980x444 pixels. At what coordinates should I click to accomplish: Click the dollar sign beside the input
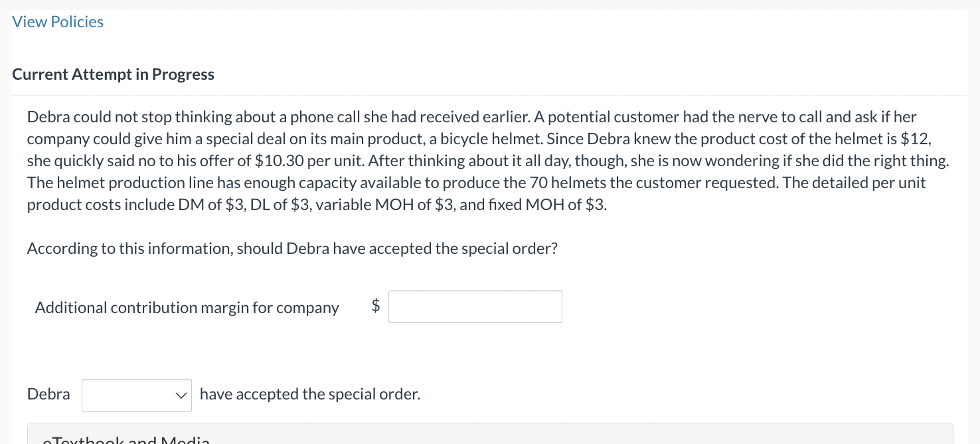(x=376, y=306)
